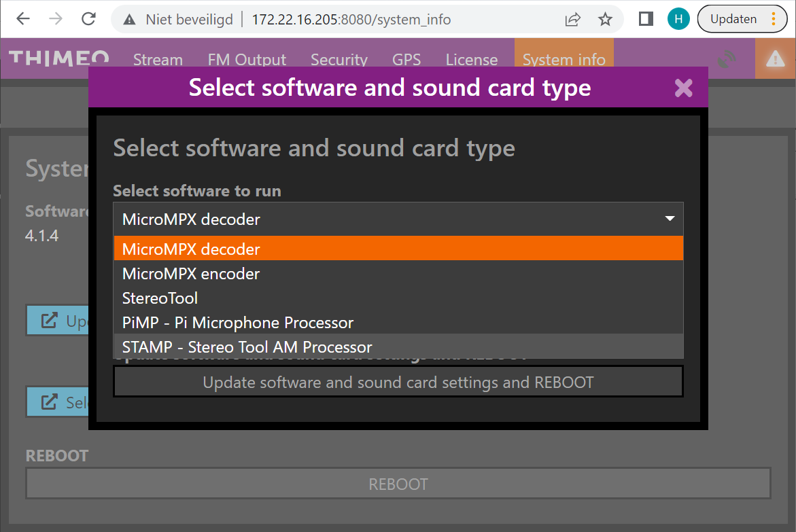
Task: Switch to the License tab
Action: (x=472, y=59)
